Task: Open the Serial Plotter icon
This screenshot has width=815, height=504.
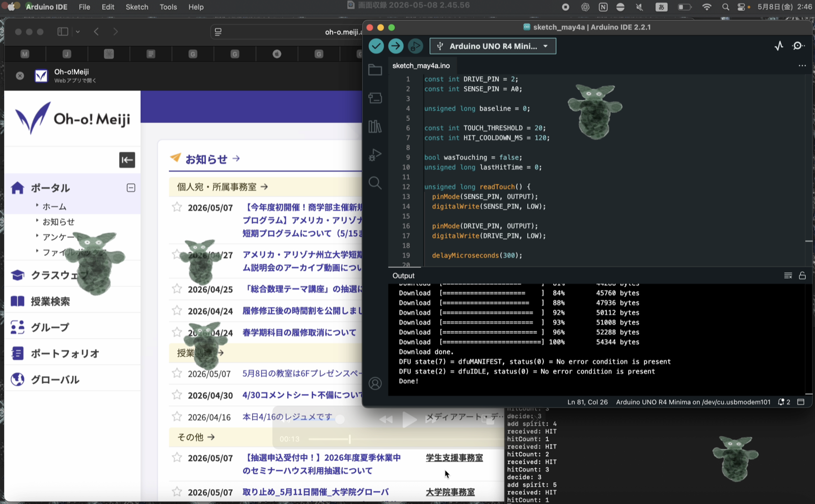Action: (779, 46)
